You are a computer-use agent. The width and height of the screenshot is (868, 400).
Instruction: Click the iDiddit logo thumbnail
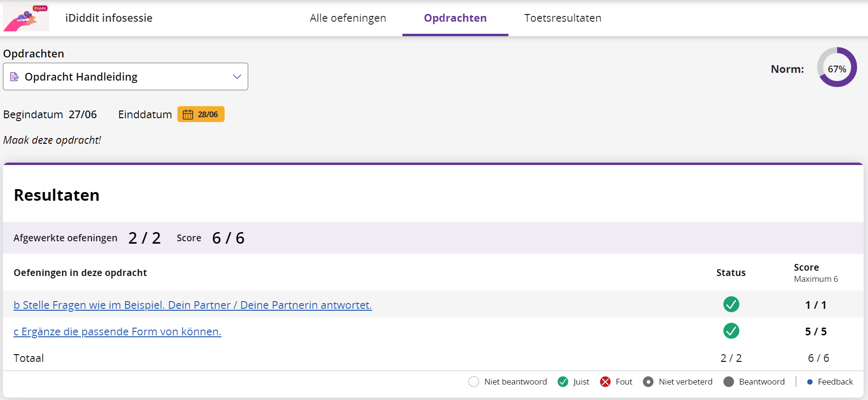[26, 18]
